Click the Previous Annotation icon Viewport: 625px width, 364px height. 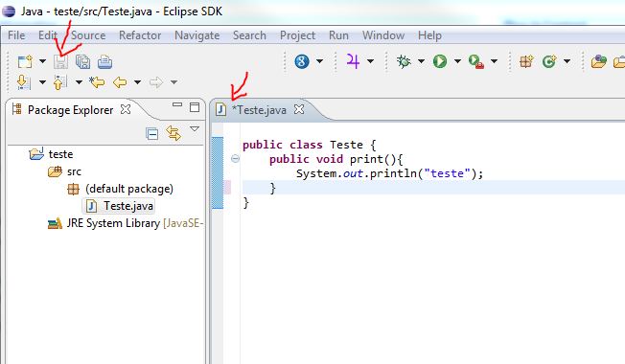[x=59, y=82]
